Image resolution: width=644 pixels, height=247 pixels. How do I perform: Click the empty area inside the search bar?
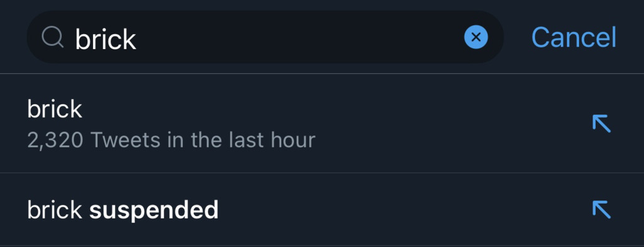tap(300, 37)
